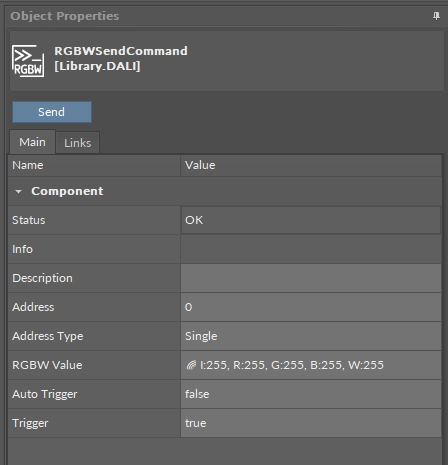Click the Status value OK
This screenshot has width=448, height=465.
click(311, 220)
